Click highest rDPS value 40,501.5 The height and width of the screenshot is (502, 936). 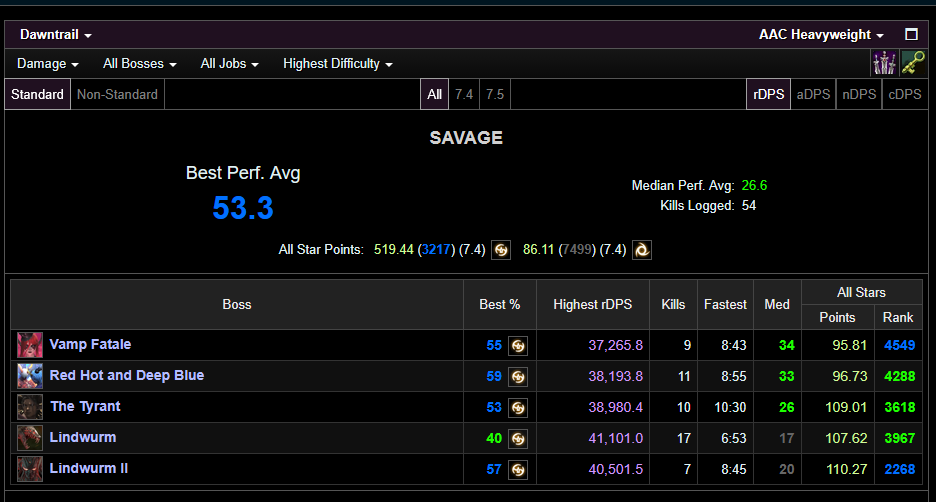click(615, 470)
